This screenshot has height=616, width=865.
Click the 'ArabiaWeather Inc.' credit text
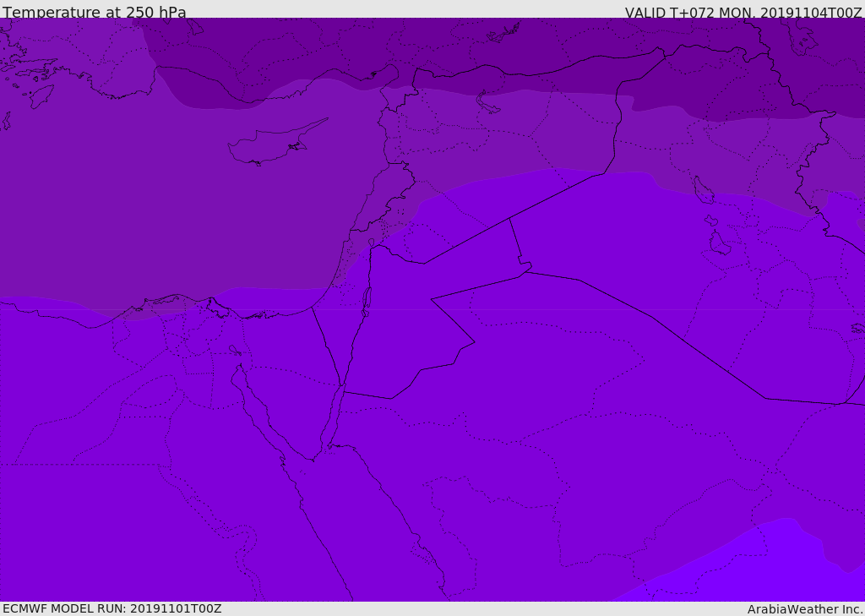[x=806, y=609]
